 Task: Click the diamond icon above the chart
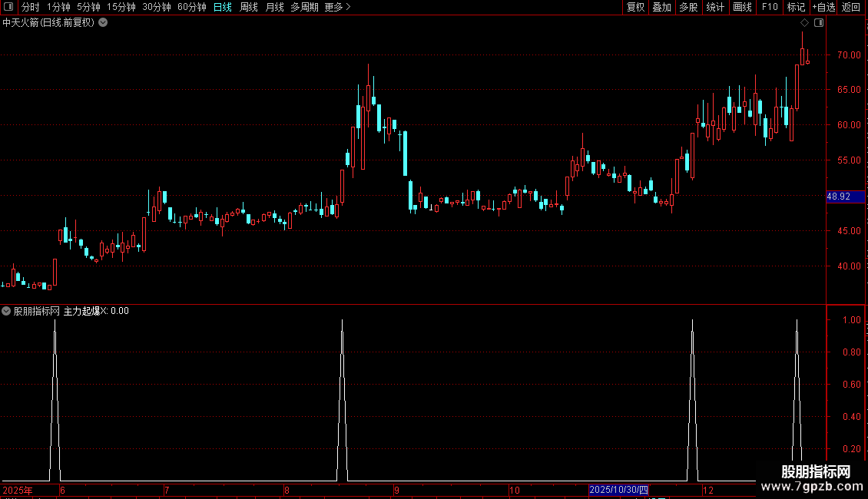point(805,23)
